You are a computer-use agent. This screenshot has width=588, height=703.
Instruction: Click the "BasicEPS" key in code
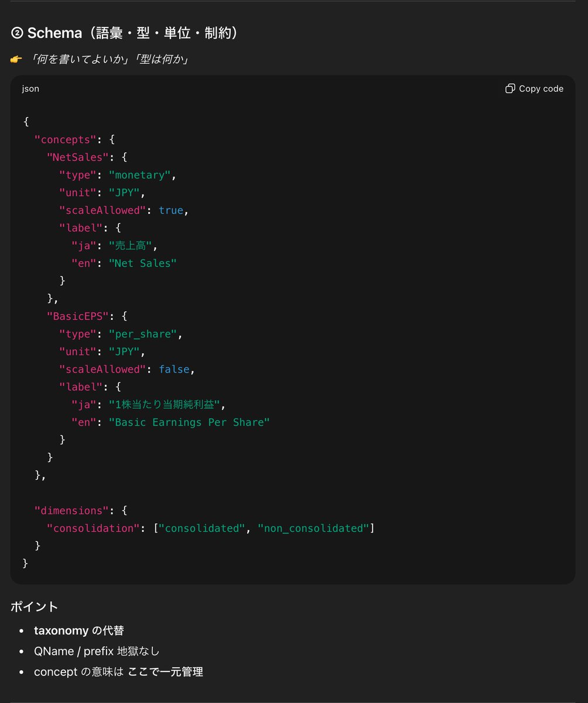[78, 316]
